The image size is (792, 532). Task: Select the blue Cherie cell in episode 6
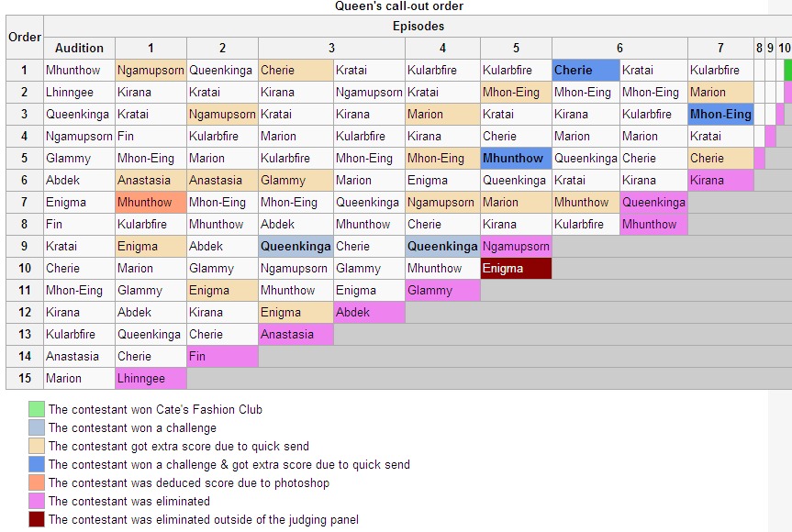click(586, 70)
